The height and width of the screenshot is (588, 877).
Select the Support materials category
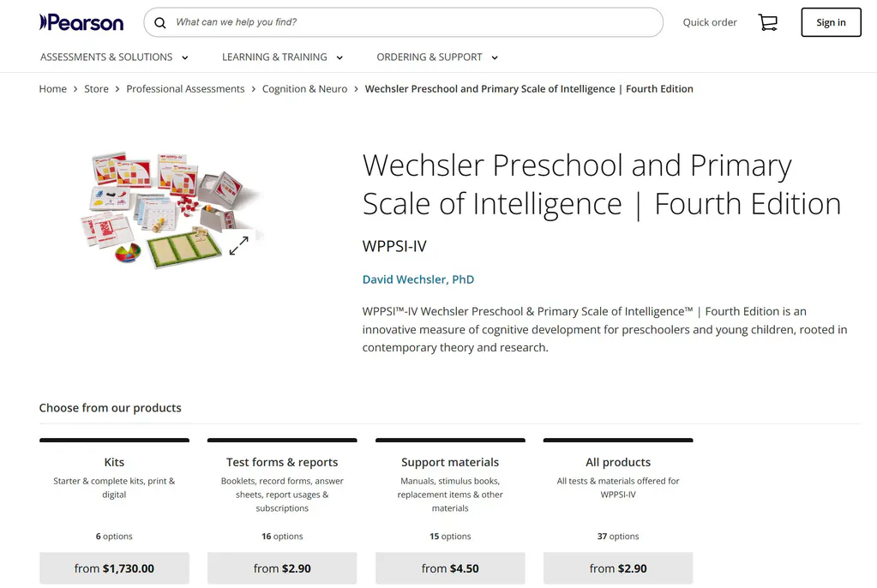[x=449, y=462]
